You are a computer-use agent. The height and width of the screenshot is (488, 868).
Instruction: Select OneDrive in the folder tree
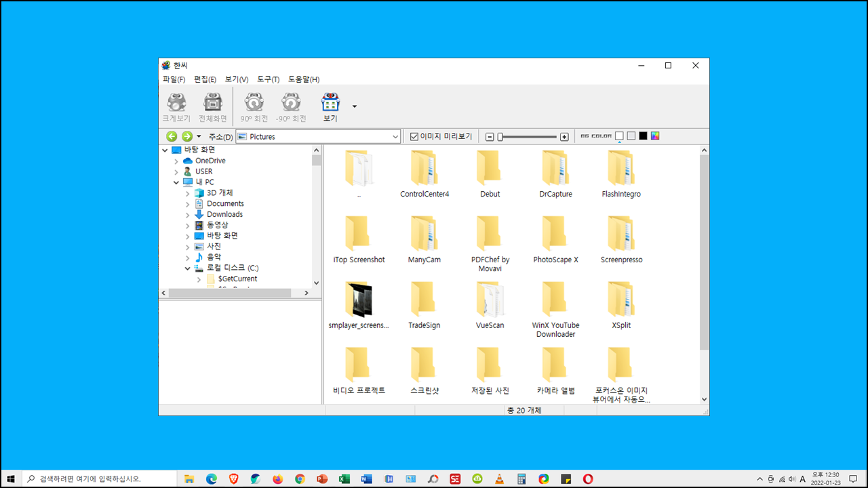[x=210, y=161]
